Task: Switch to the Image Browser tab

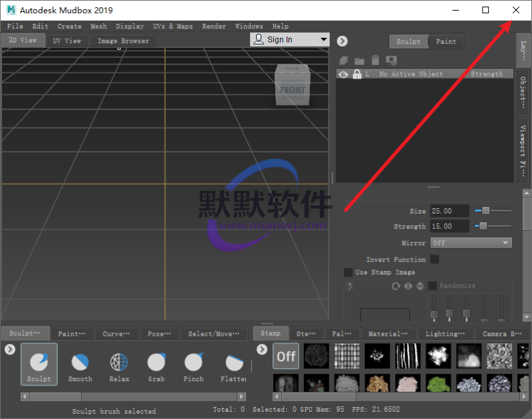Action: [123, 41]
